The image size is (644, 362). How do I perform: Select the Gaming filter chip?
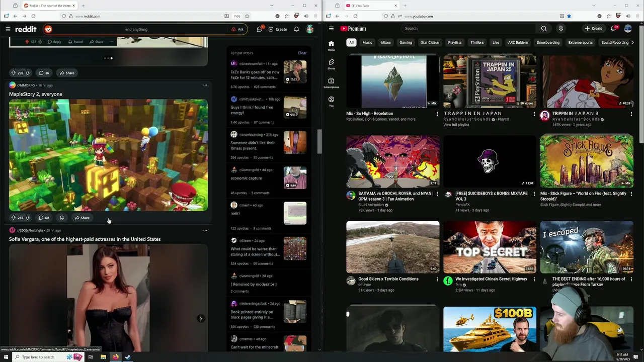click(406, 43)
